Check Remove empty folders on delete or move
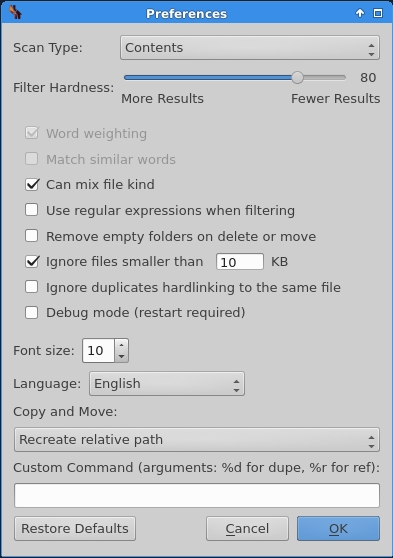The image size is (393, 558). tap(32, 236)
